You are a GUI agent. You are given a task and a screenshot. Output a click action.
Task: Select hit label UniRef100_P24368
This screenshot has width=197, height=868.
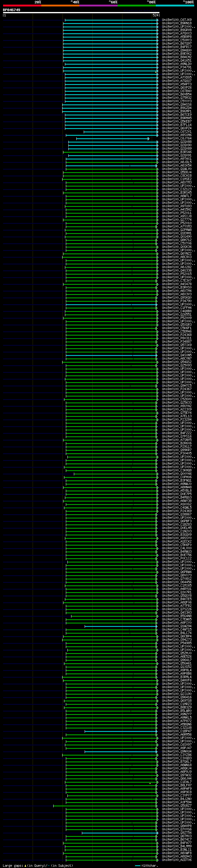point(177,335)
